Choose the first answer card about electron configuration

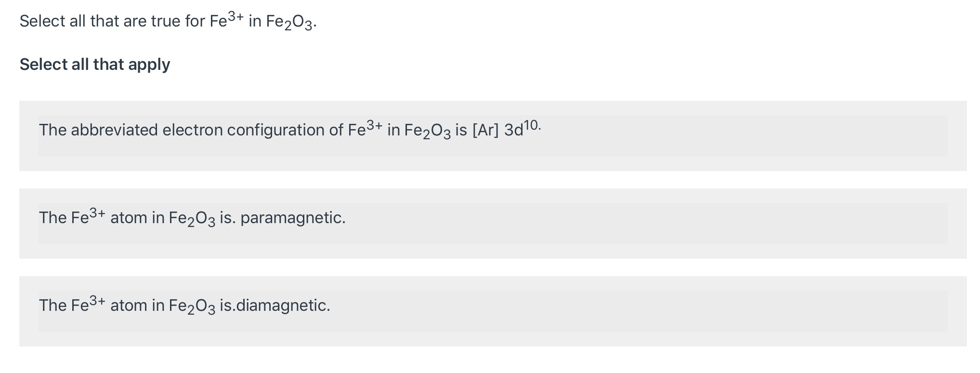pyautogui.click(x=493, y=136)
